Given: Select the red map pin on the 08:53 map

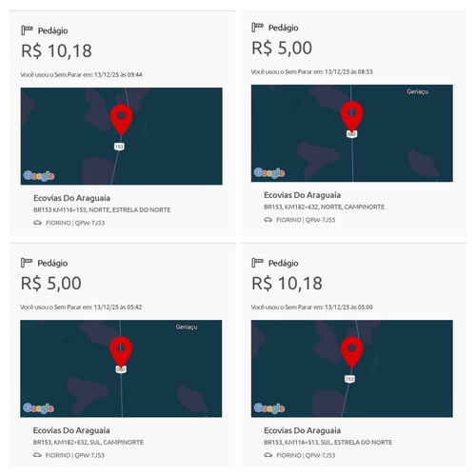Looking at the screenshot, I should (351, 117).
